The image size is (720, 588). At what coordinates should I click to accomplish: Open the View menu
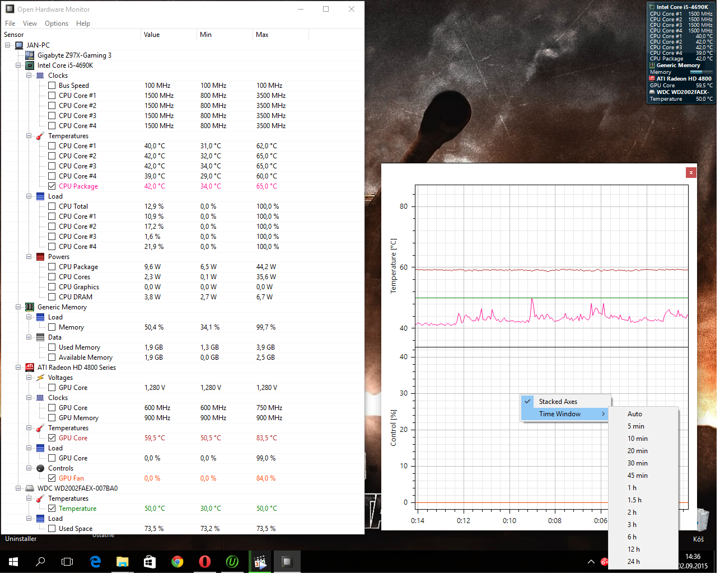tap(30, 23)
